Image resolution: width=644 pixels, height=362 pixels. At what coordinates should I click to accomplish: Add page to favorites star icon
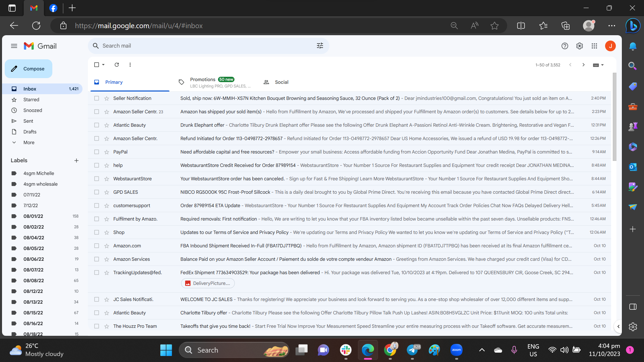494,26
